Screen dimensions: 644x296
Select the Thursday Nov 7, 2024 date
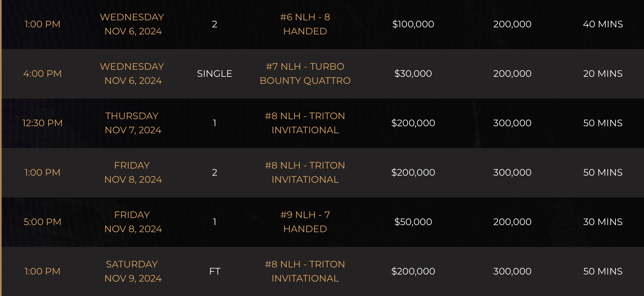coord(132,123)
